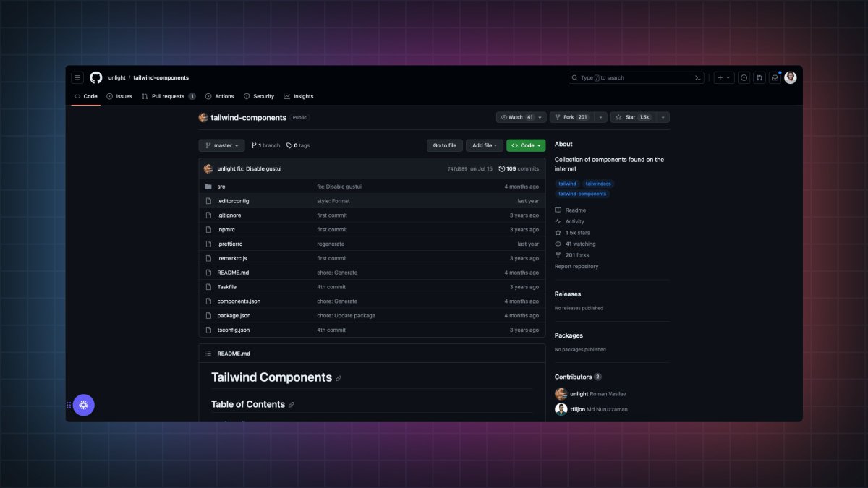Switch to the Insights tab
This screenshot has height=488, width=868.
299,96
